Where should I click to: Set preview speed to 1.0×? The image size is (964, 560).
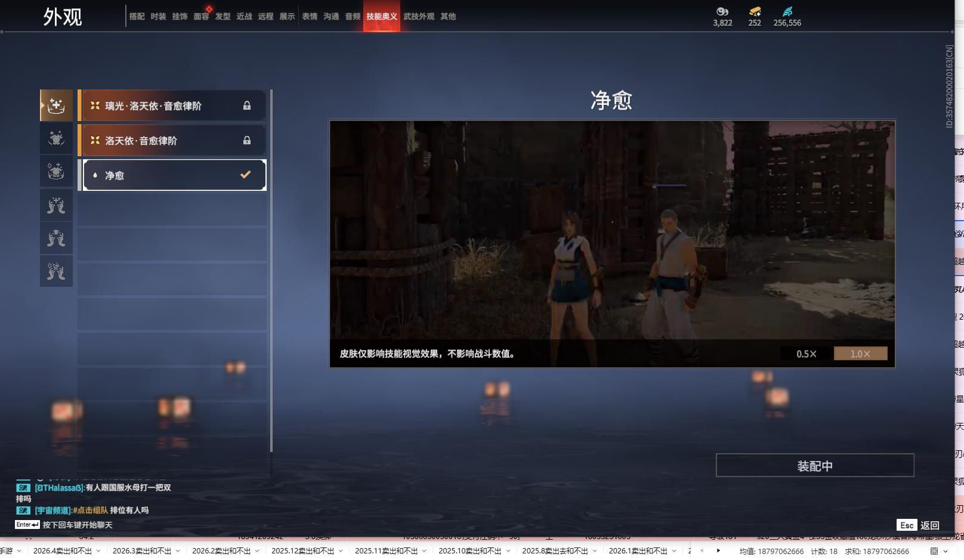[x=860, y=354]
